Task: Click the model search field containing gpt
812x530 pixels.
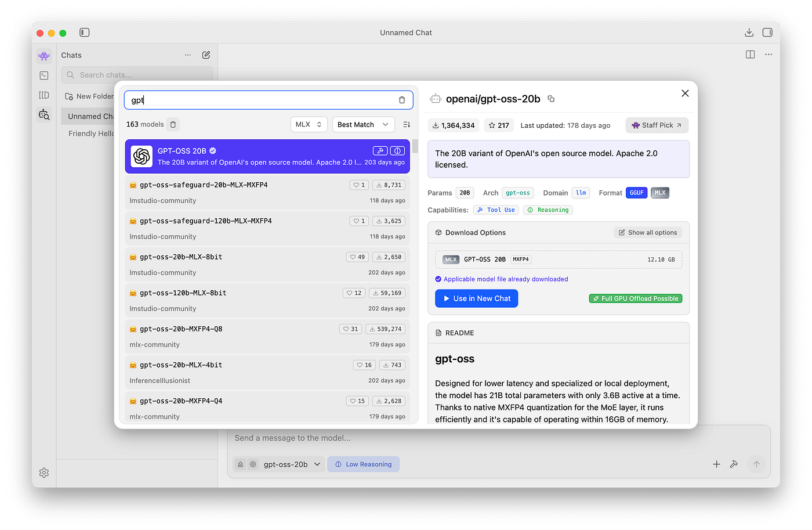Action: point(269,100)
